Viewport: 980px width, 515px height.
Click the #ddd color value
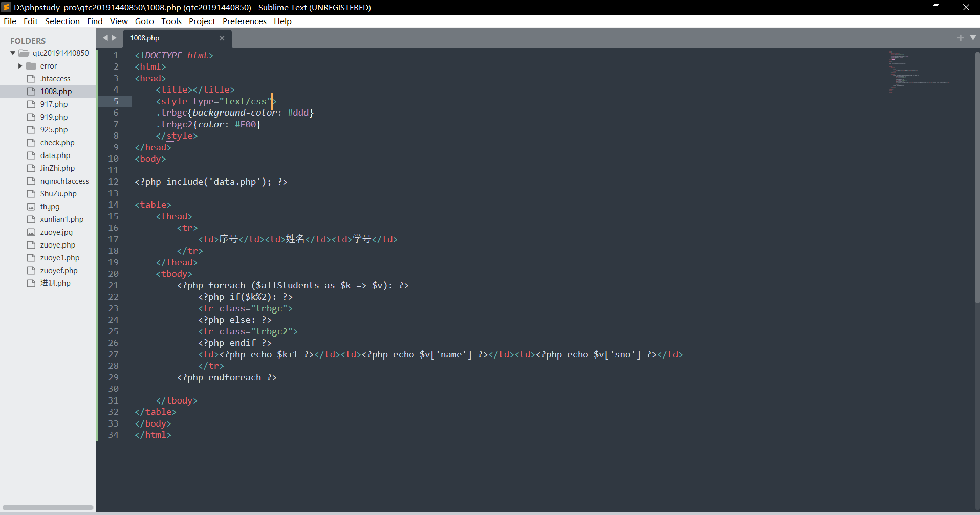[x=298, y=113]
